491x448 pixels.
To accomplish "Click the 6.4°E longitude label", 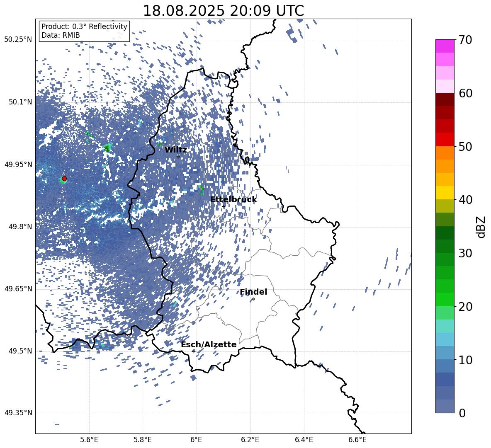I will coord(304,440).
